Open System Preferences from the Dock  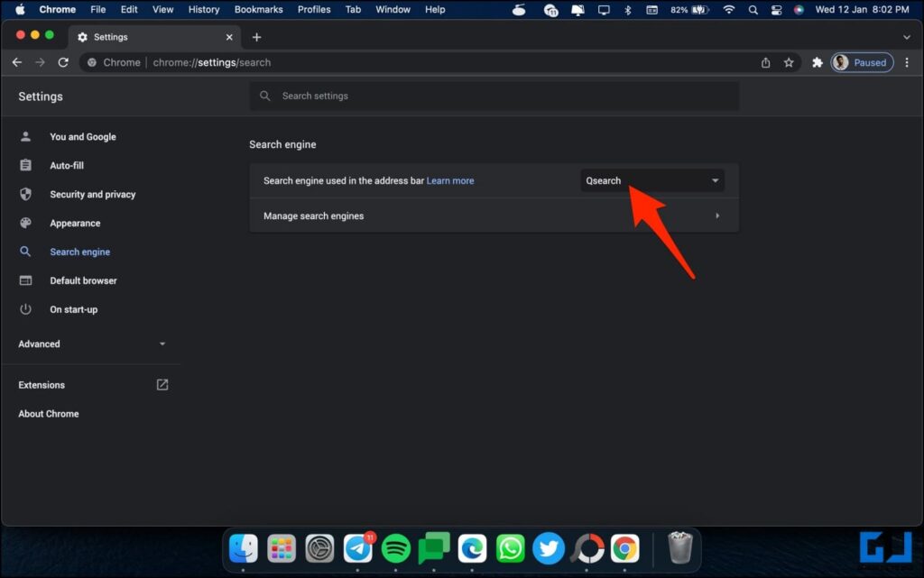[320, 548]
